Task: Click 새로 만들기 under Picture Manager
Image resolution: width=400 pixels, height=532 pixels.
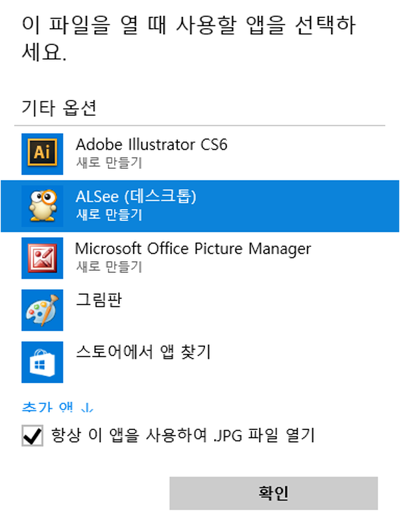Action: click(109, 267)
